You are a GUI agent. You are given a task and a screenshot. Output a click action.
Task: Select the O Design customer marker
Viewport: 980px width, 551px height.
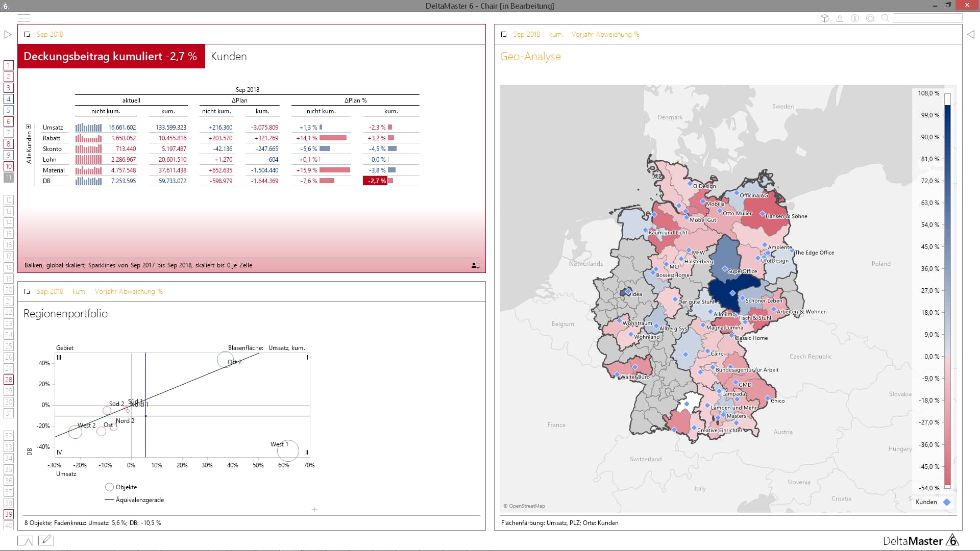[x=690, y=183]
